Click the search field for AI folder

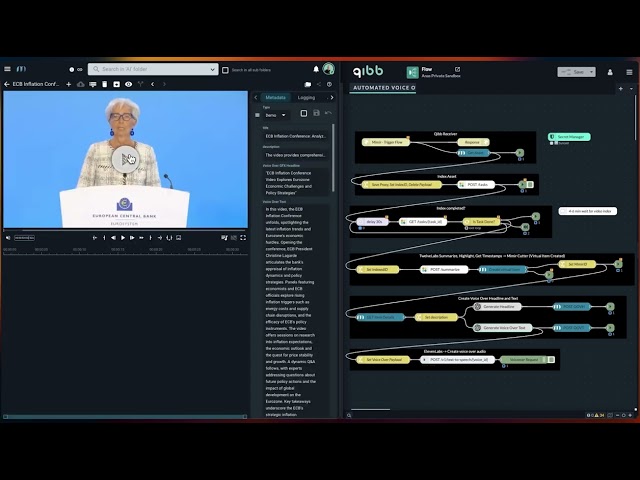coord(153,69)
